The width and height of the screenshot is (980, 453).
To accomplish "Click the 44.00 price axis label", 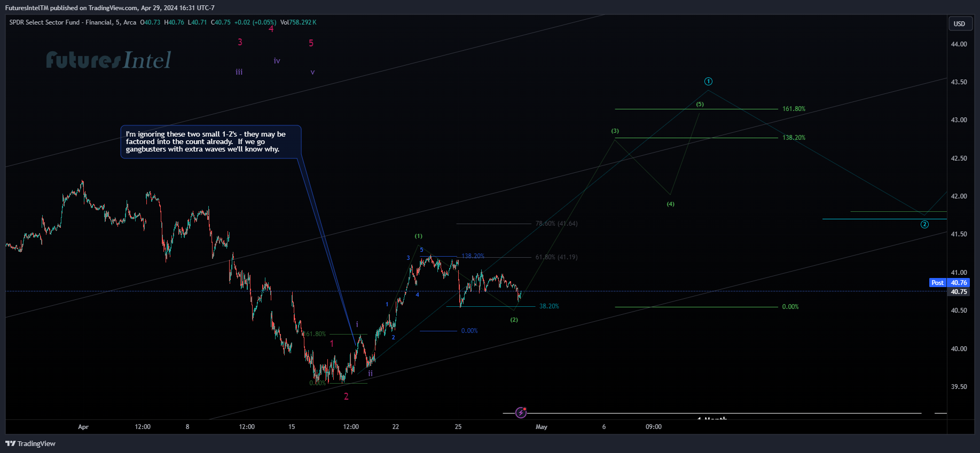I will [959, 44].
